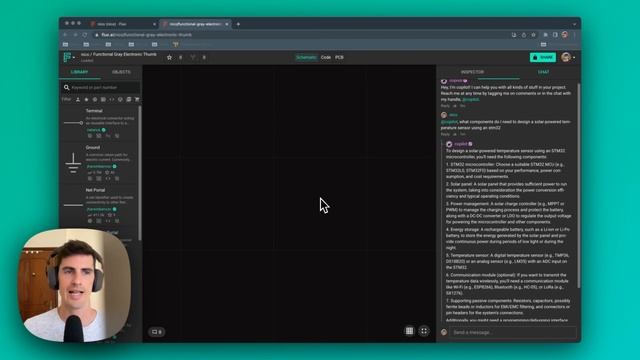The height and width of the screenshot is (360, 640).
Task: Focus the Send a message chat field
Action: tap(513, 332)
